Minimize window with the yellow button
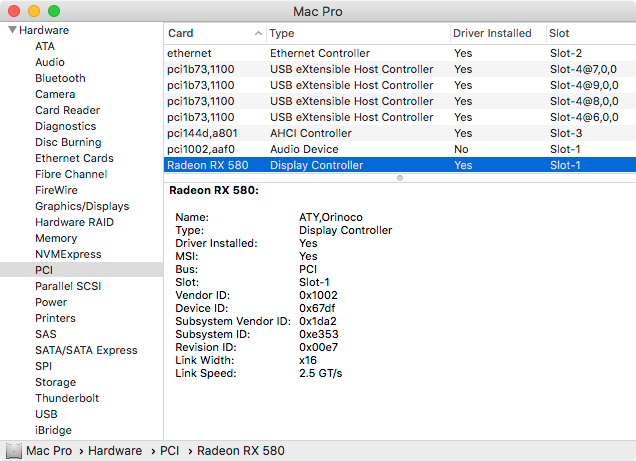Screen dimensions: 636x461 coord(34,11)
